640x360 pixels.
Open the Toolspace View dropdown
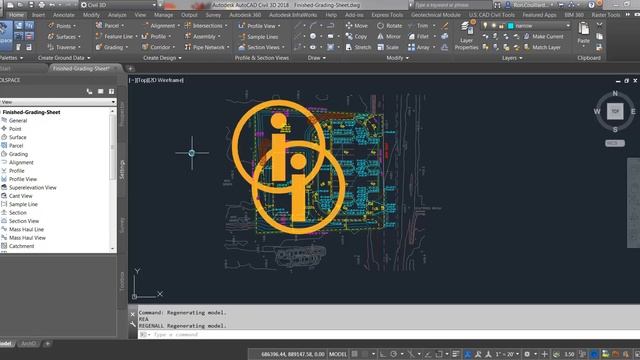(58, 102)
